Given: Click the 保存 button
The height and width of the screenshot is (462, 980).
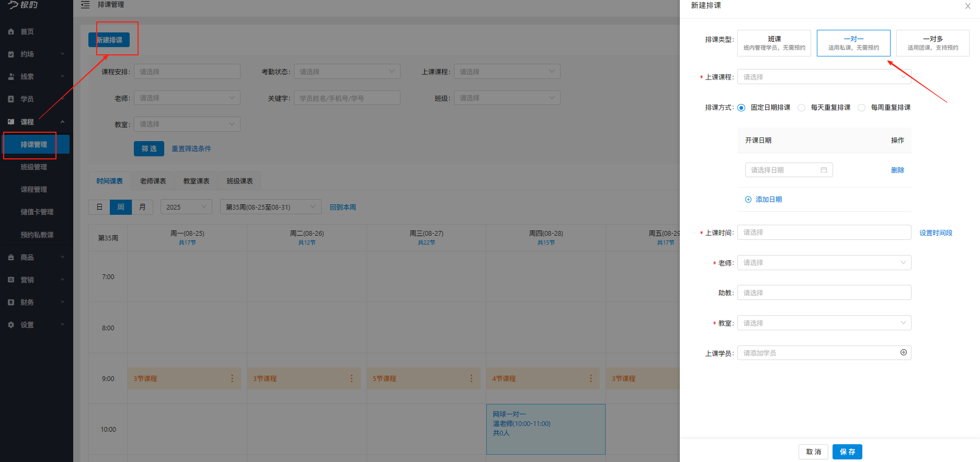Looking at the screenshot, I should pos(847,452).
